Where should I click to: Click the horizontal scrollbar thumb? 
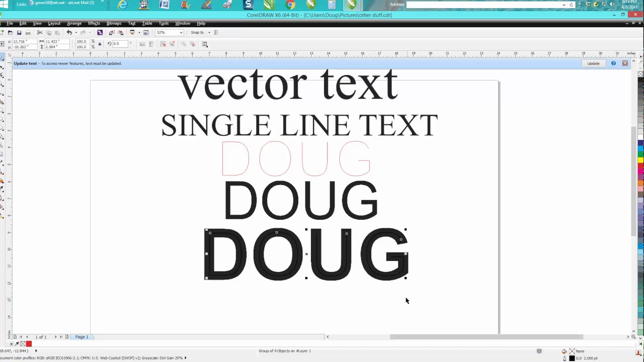point(486,337)
